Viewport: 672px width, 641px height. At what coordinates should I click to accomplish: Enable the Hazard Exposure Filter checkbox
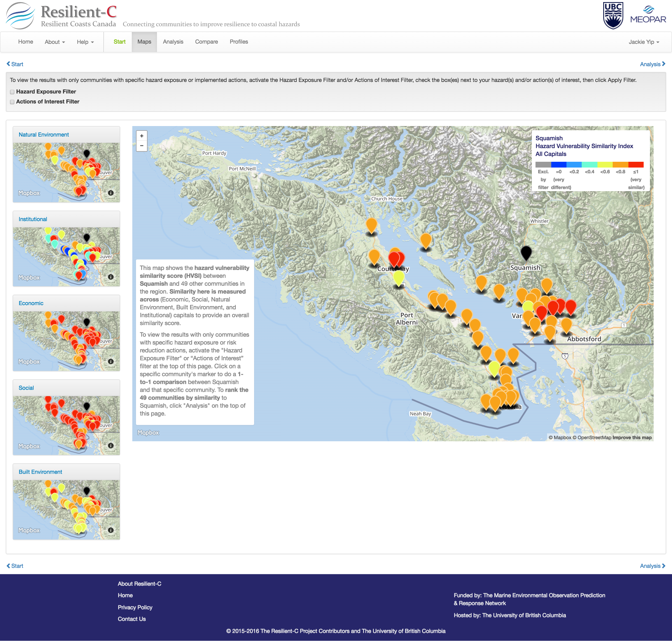pos(12,92)
